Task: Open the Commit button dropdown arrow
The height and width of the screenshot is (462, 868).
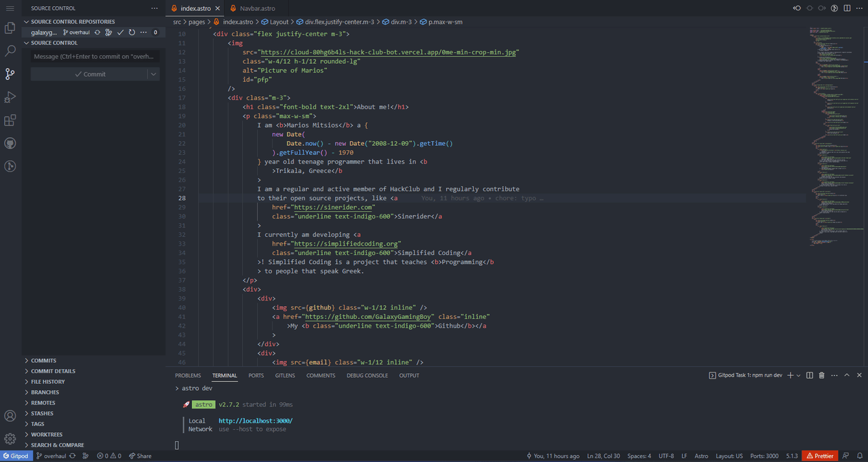Action: 153,74
